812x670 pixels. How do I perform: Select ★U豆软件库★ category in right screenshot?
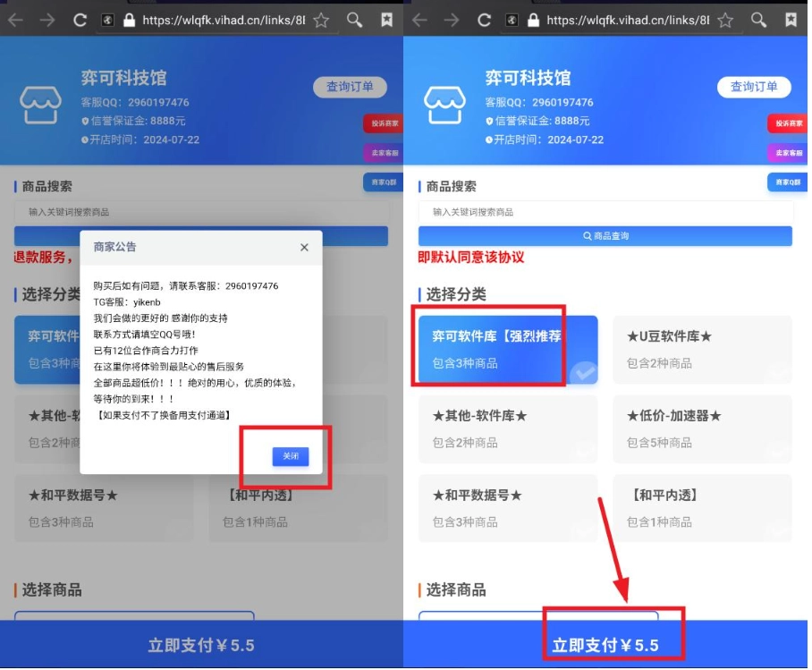[x=702, y=349]
